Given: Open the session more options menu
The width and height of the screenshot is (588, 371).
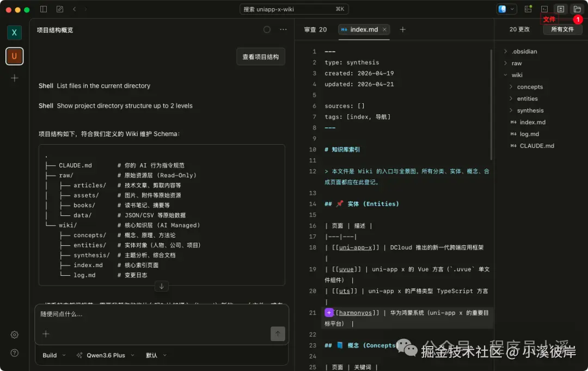Looking at the screenshot, I should (283, 29).
